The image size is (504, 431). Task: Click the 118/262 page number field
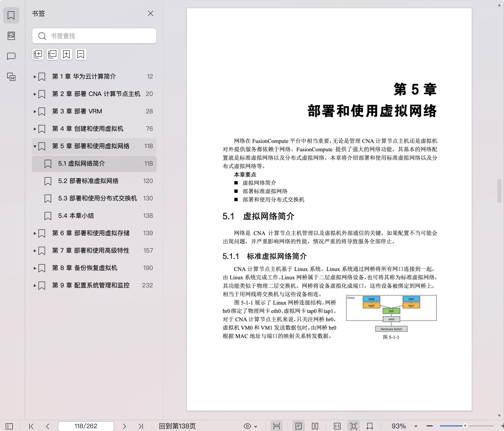[x=86, y=426]
